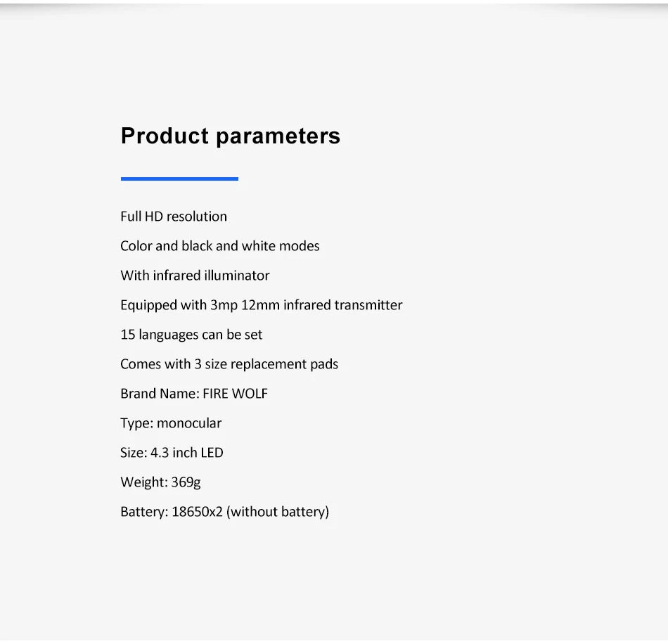Click the word FIRE WOLF brand
Screen dimensions: 668x644
(235, 394)
